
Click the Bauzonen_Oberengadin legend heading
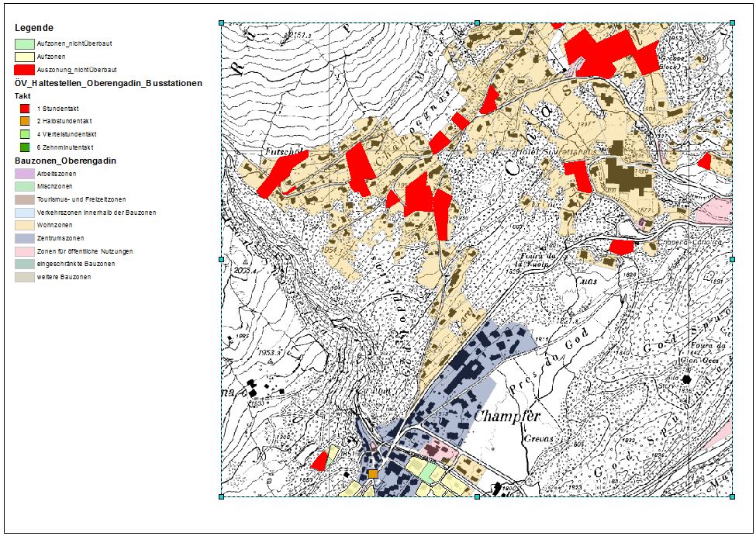tap(65, 160)
